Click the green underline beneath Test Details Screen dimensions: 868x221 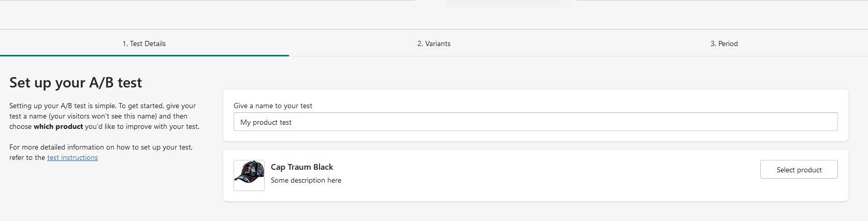pos(144,55)
